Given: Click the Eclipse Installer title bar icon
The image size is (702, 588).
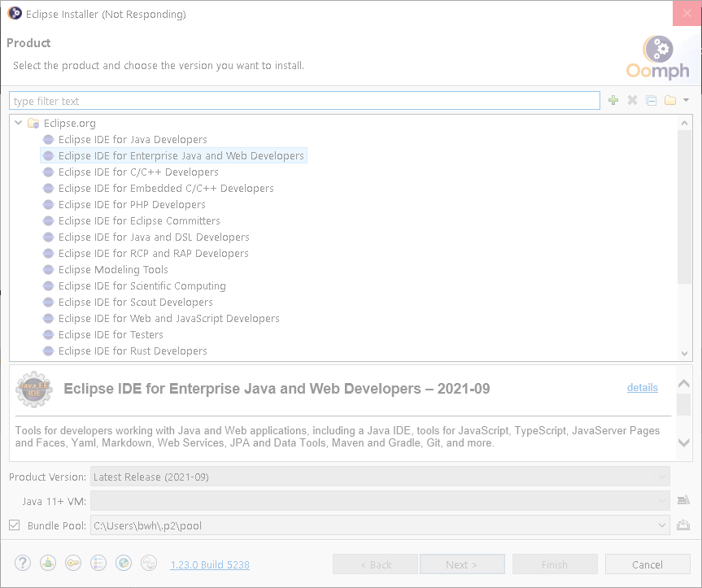Looking at the screenshot, I should [15, 14].
